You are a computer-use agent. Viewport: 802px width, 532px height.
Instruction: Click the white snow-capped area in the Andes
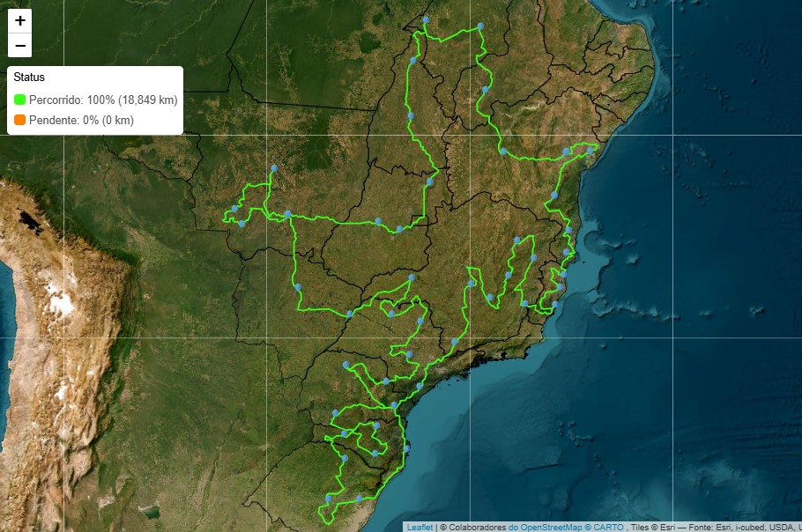coord(60,305)
